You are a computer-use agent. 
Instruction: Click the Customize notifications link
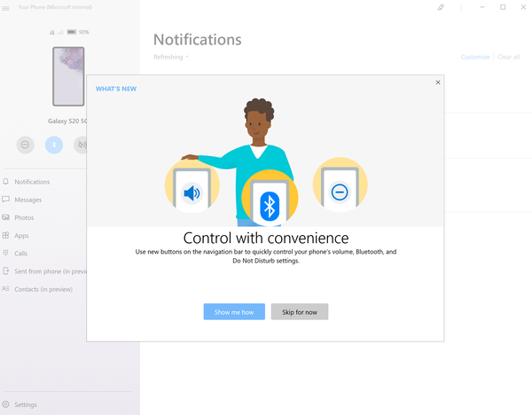coord(475,57)
